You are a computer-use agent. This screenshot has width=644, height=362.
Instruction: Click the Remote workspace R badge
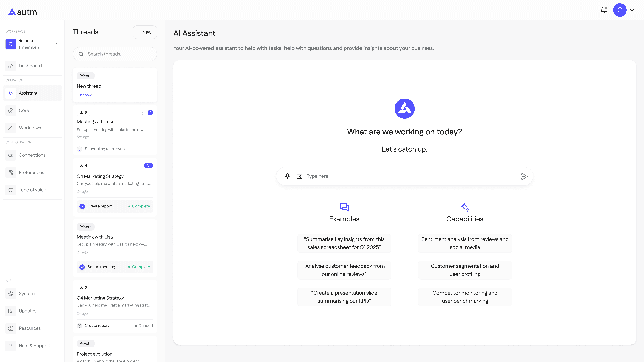tap(11, 44)
